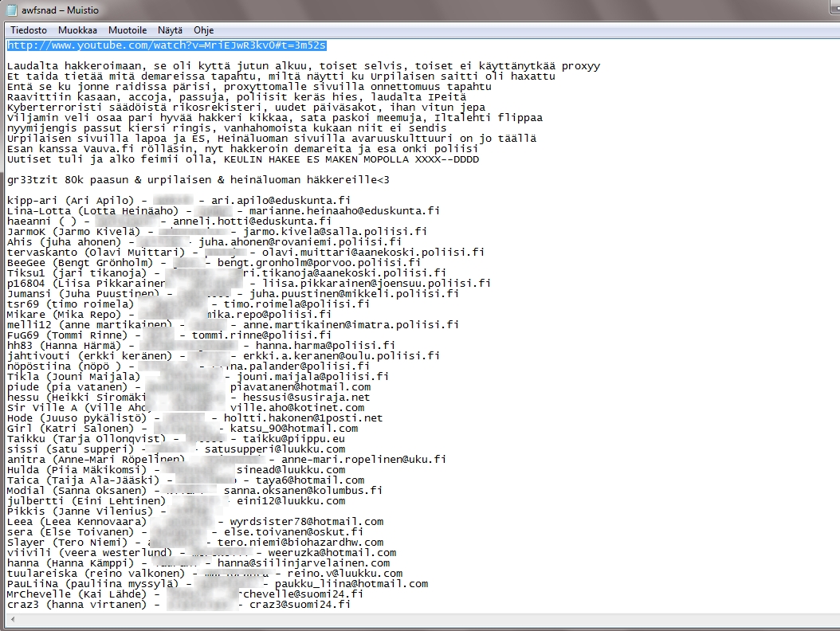Click the line starting 'Uutiset tuli ja alko'
Image resolution: width=840 pixels, height=631 pixels.
[x=243, y=159]
